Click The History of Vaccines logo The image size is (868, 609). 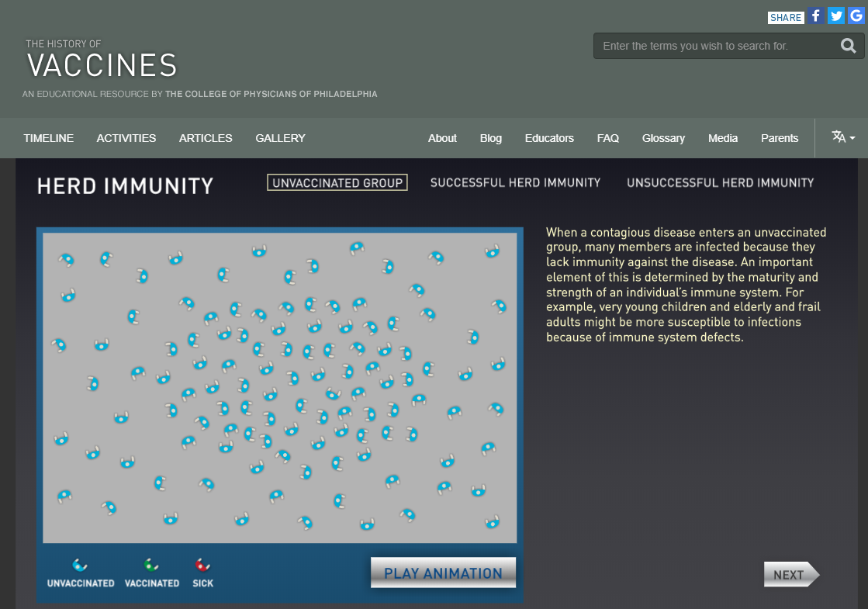pos(102,59)
